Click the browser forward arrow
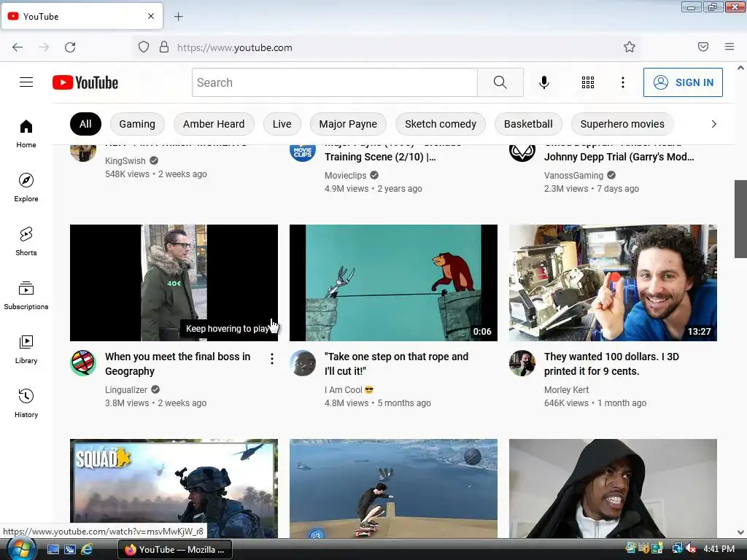Viewport: 747px width, 560px height. point(44,47)
